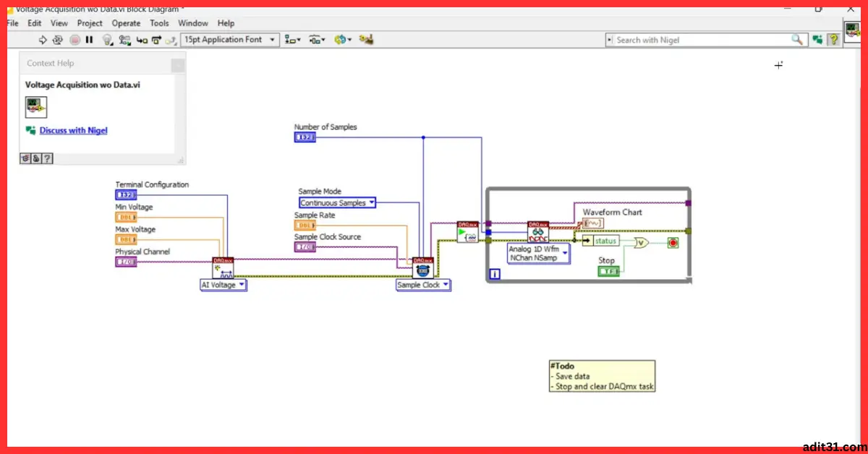The width and height of the screenshot is (868, 454).
Task: Click the magnifier icon in search box
Action: click(x=797, y=40)
